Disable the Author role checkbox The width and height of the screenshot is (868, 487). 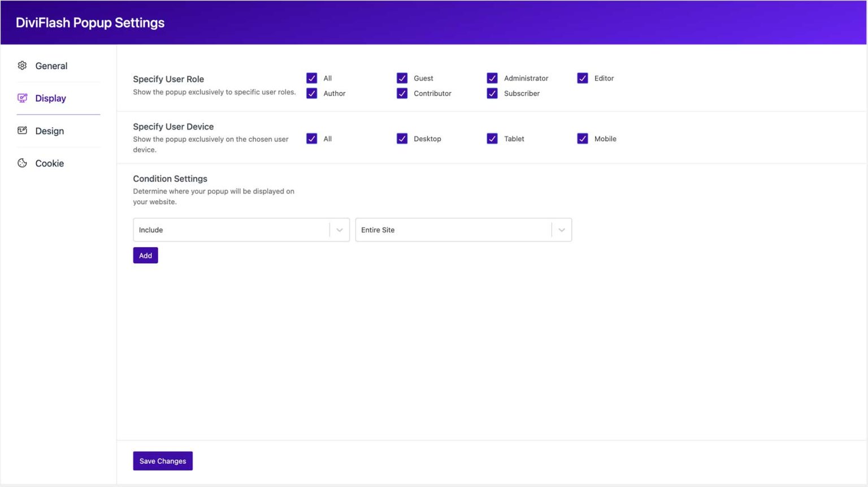point(312,93)
